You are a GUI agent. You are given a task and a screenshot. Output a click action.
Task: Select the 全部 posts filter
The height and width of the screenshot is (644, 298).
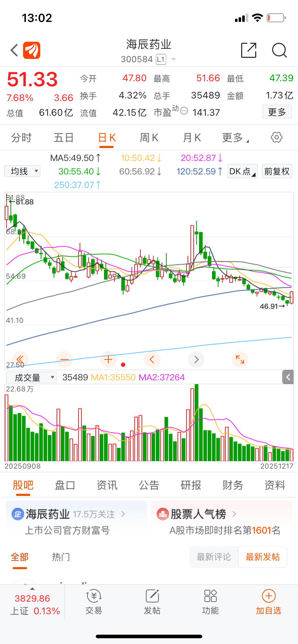pyautogui.click(x=19, y=557)
